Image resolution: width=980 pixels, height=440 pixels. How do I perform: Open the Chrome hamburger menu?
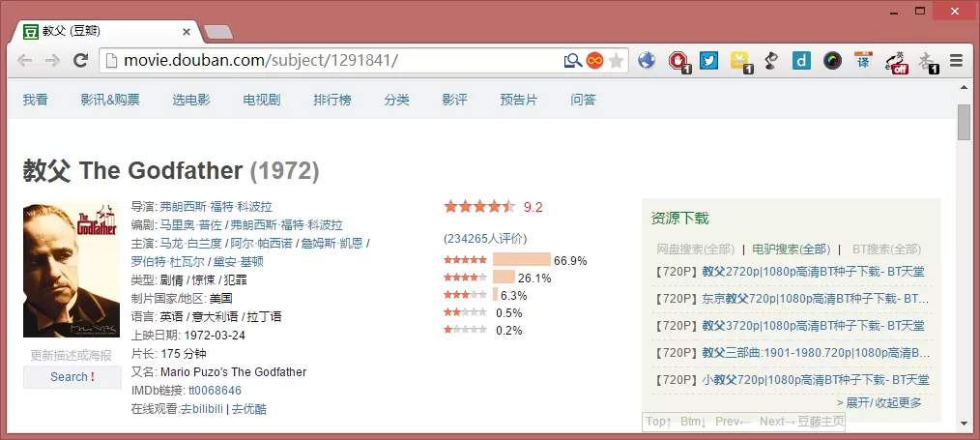(x=957, y=61)
